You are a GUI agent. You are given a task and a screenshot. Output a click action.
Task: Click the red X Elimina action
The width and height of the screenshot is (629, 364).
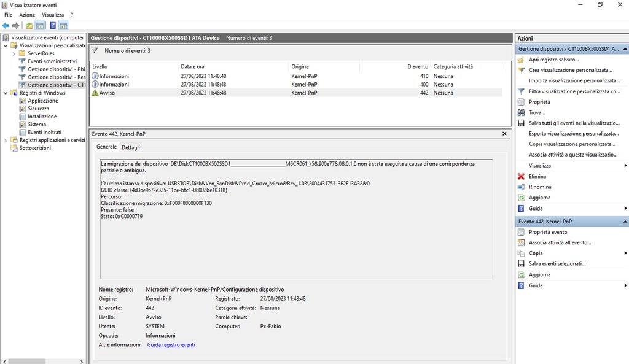[537, 176]
